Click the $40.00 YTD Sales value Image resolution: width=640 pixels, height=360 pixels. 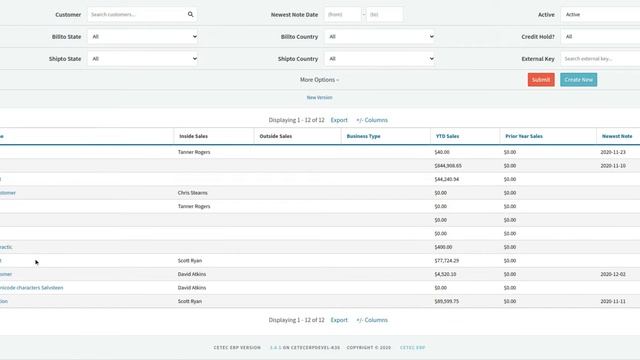click(x=442, y=152)
